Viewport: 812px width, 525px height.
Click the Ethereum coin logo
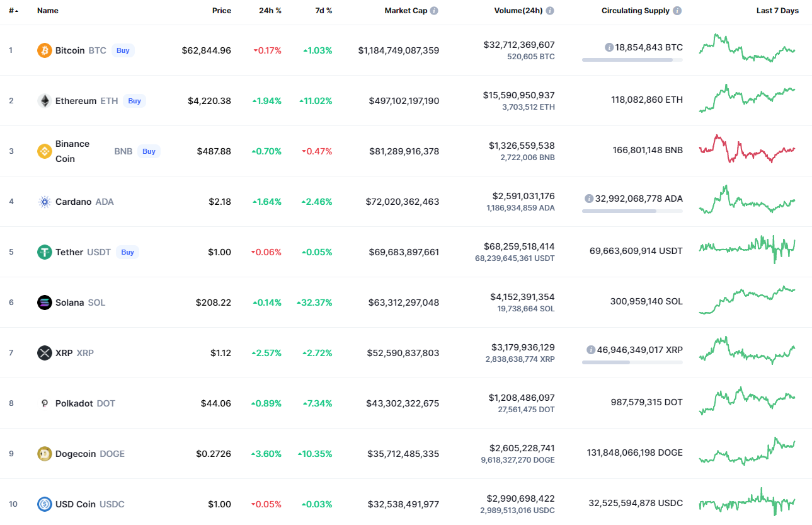44,101
